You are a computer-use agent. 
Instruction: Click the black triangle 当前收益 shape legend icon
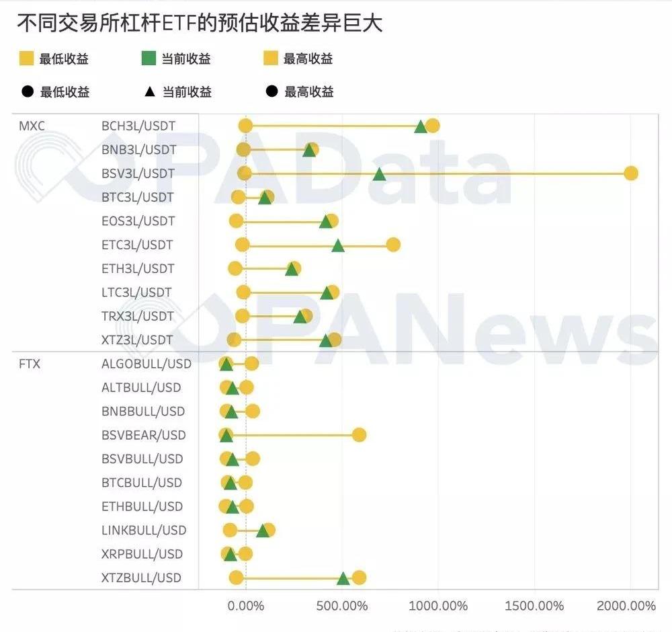click(x=149, y=91)
